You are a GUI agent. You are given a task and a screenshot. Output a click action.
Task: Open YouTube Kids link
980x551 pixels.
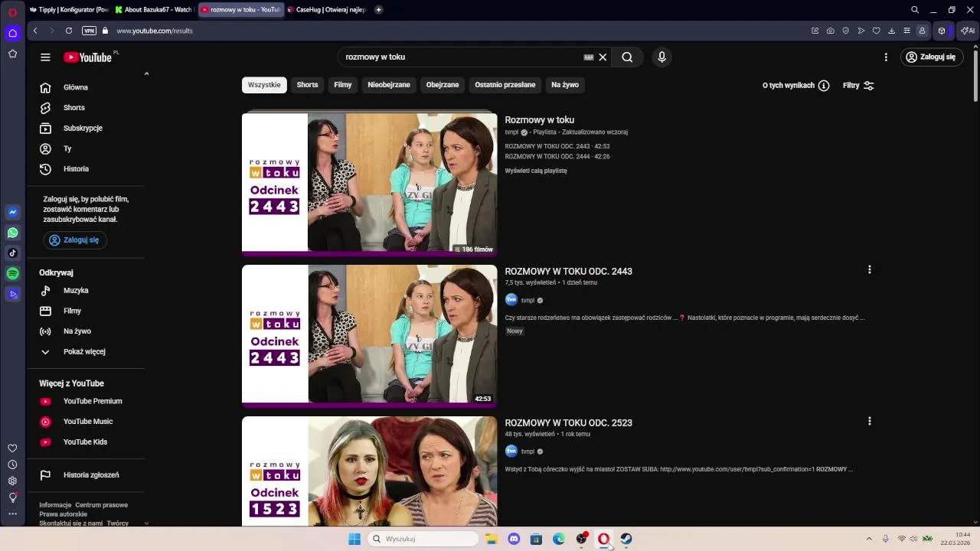coord(86,442)
